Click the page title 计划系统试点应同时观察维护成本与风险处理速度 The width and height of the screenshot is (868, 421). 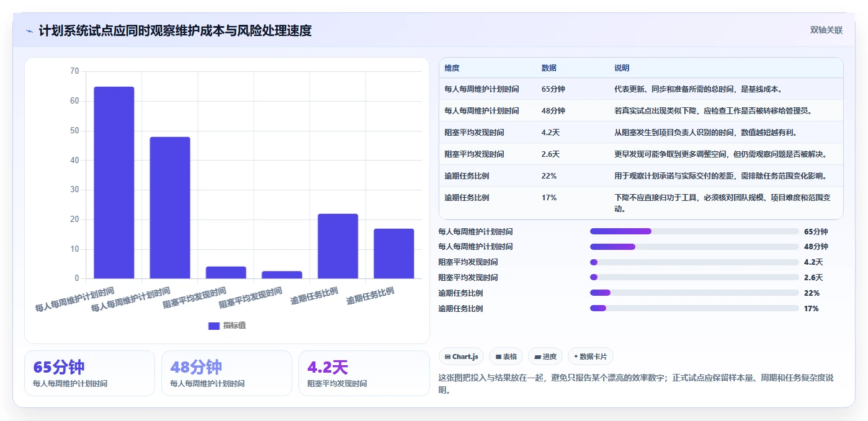point(175,30)
